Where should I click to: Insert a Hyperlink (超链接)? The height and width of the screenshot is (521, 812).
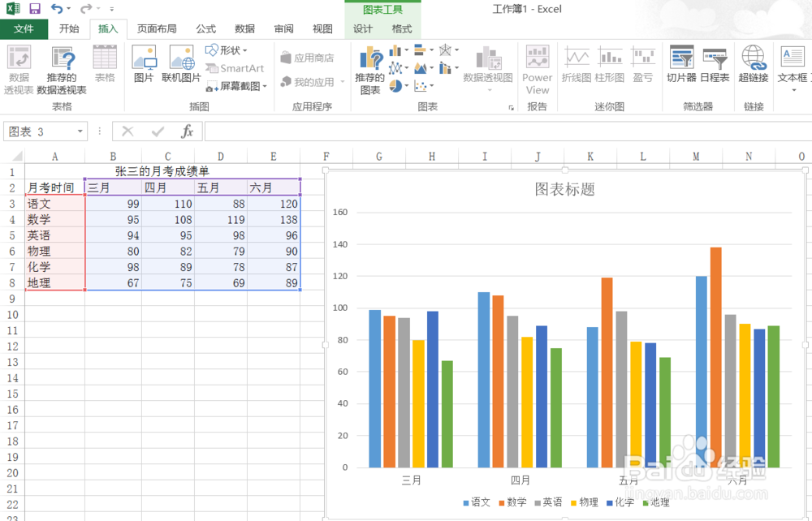pos(753,63)
